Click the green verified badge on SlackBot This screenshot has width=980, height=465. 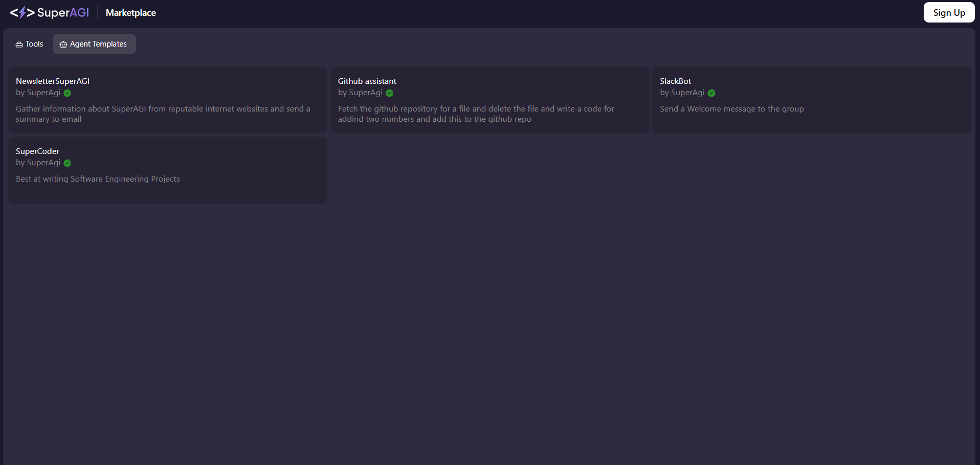(711, 93)
